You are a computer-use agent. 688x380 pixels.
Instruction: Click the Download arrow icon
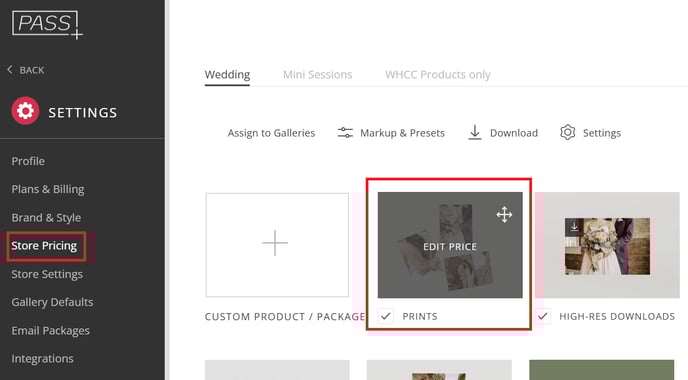(475, 133)
